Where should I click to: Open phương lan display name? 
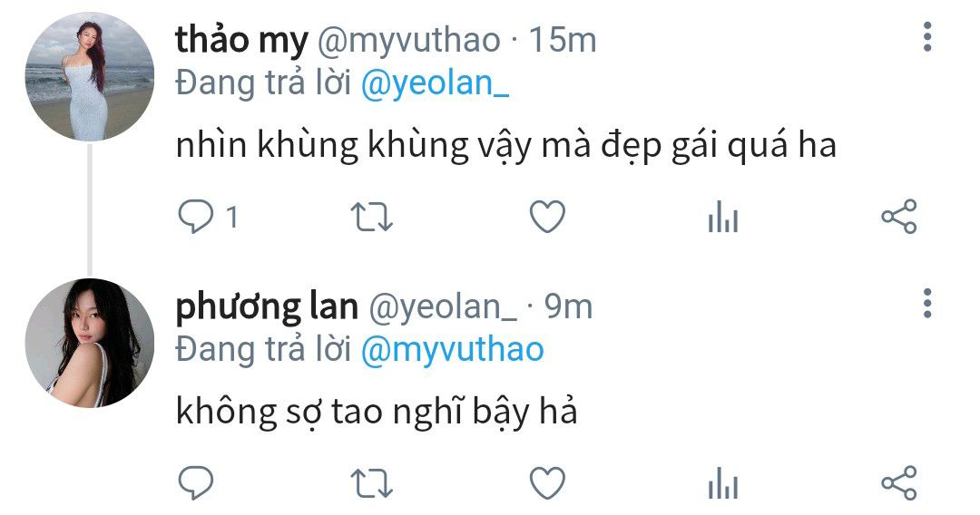[267, 307]
